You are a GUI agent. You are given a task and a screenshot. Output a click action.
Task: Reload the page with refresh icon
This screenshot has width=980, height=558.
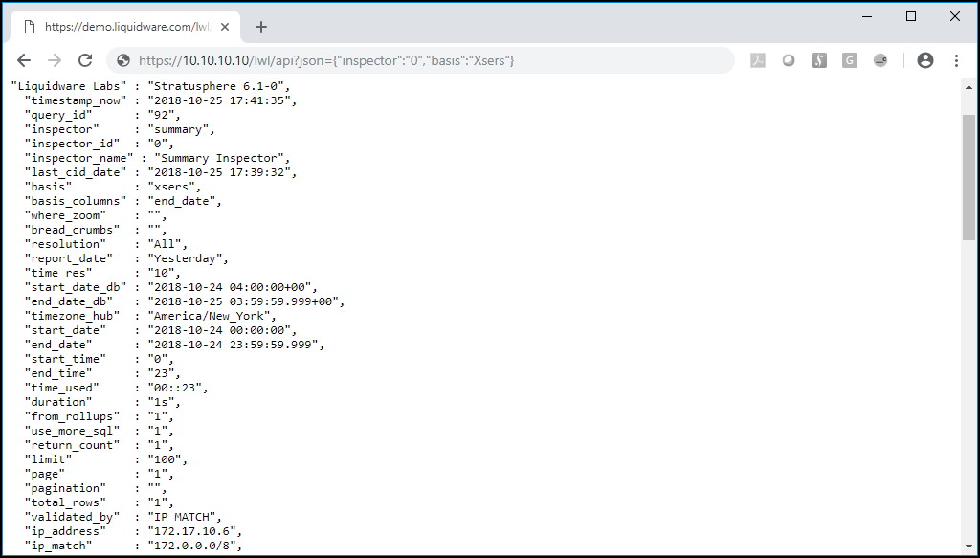(85, 60)
